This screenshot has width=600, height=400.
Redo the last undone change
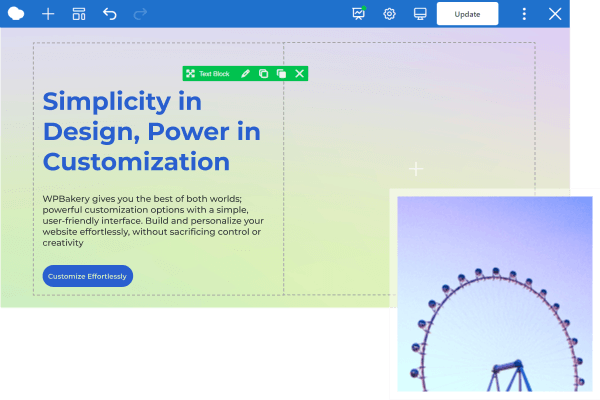tap(140, 14)
